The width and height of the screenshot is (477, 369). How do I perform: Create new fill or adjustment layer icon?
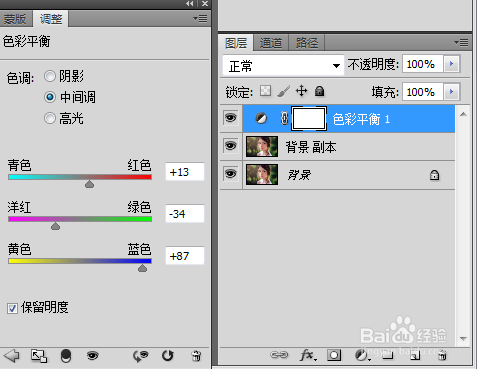(362, 355)
